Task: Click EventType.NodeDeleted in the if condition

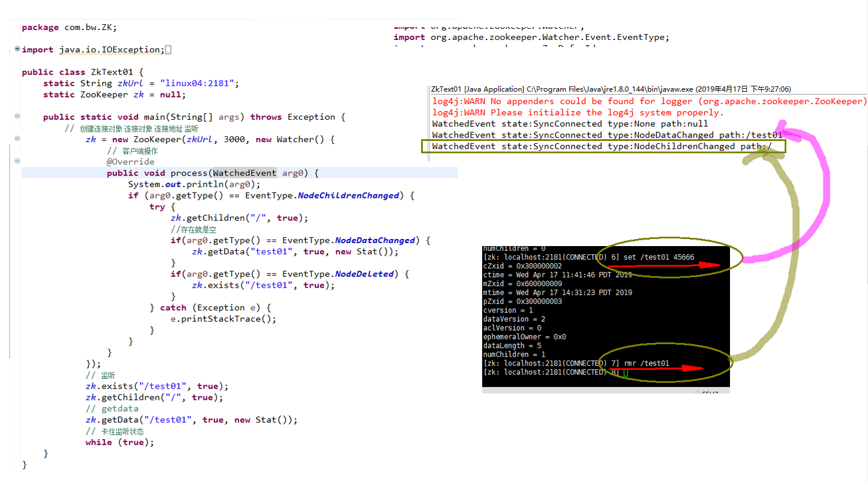Action: pos(338,274)
